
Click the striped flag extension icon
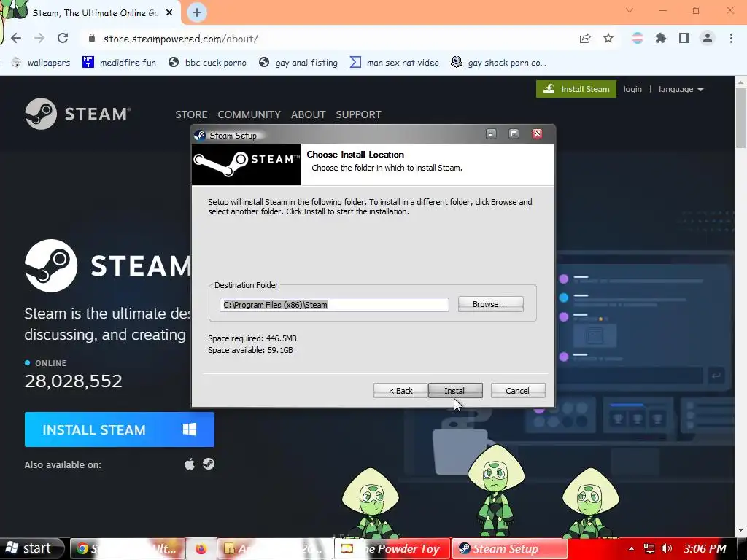638,38
